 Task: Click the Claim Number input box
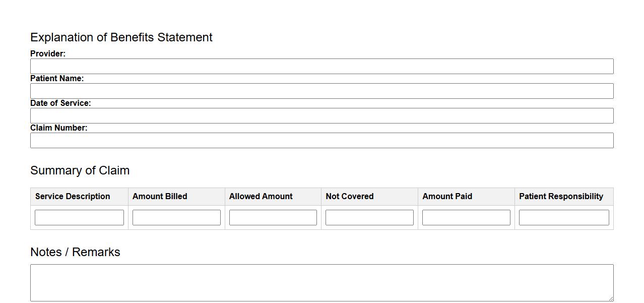[321, 140]
